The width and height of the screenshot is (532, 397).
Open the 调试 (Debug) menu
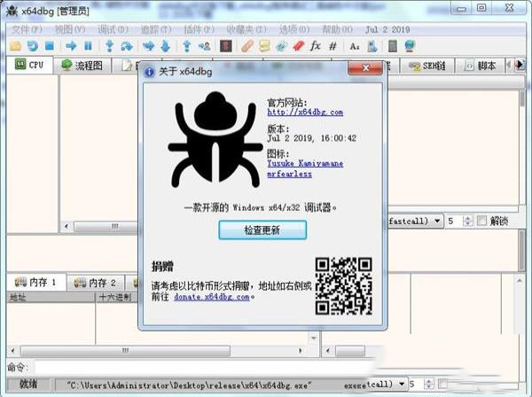click(113, 30)
